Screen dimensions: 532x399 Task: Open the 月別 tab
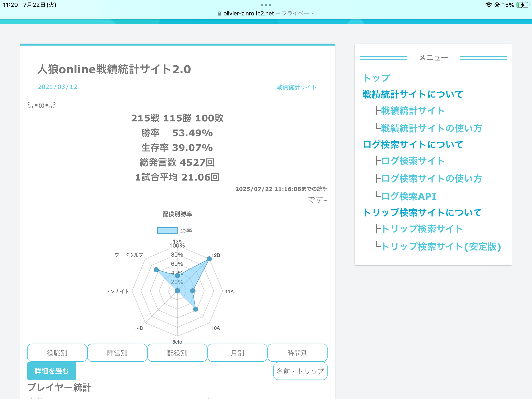pyautogui.click(x=237, y=353)
